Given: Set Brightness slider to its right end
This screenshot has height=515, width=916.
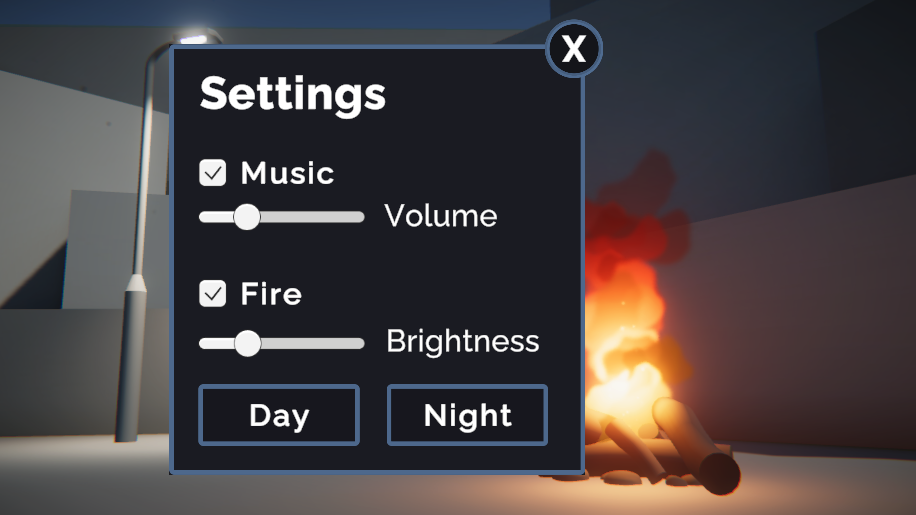Looking at the screenshot, I should pos(360,343).
